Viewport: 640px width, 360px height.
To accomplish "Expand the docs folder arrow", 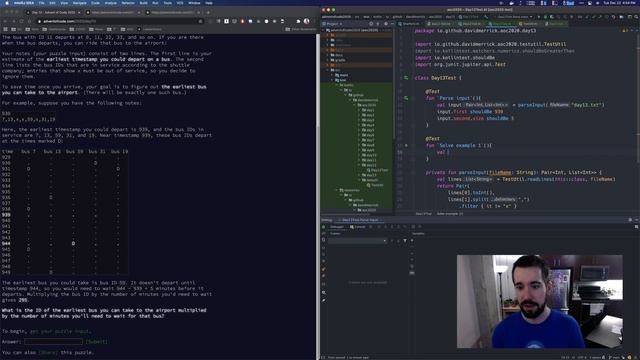I will coord(327,55).
